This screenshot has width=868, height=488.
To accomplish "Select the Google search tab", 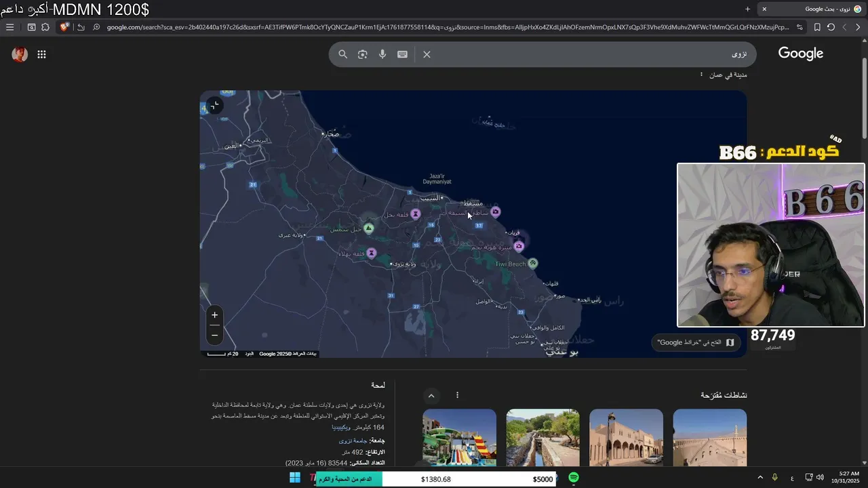I will pyautogui.click(x=812, y=9).
